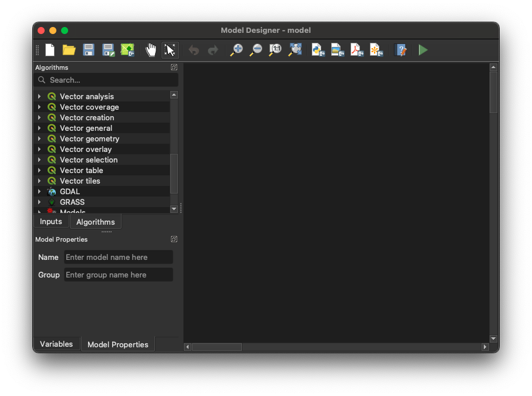The height and width of the screenshot is (396, 532).
Task: Expand the GDAL provider tree node
Action: (x=39, y=192)
